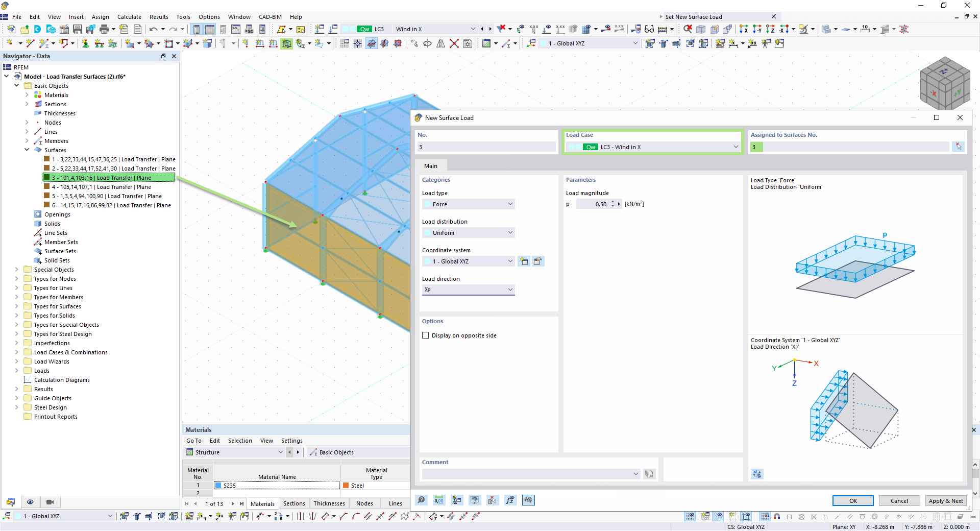Confirm the surface load with OK
This screenshot has height=531, width=980.
[x=852, y=500]
